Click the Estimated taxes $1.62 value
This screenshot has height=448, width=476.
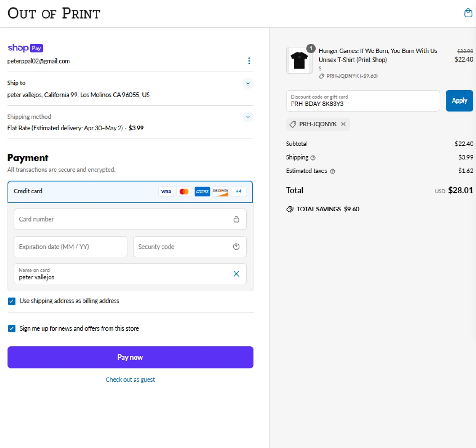click(466, 171)
